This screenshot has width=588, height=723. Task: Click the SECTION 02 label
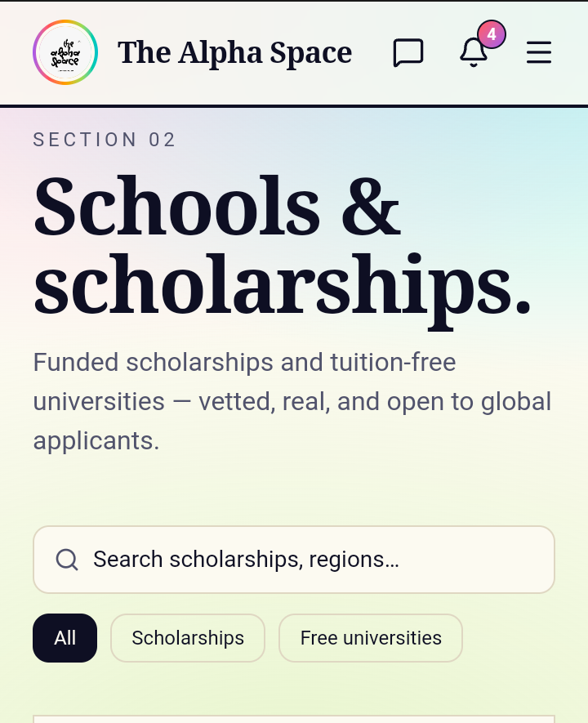(105, 140)
